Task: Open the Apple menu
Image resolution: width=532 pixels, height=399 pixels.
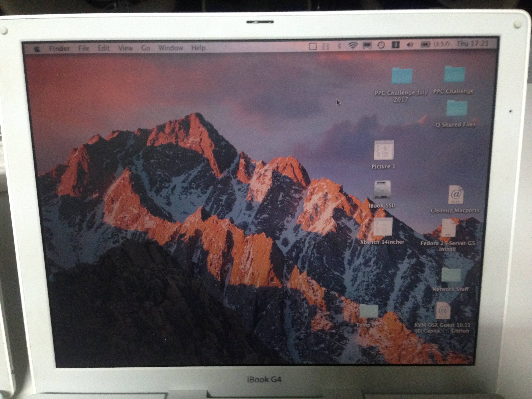Action: tap(37, 49)
